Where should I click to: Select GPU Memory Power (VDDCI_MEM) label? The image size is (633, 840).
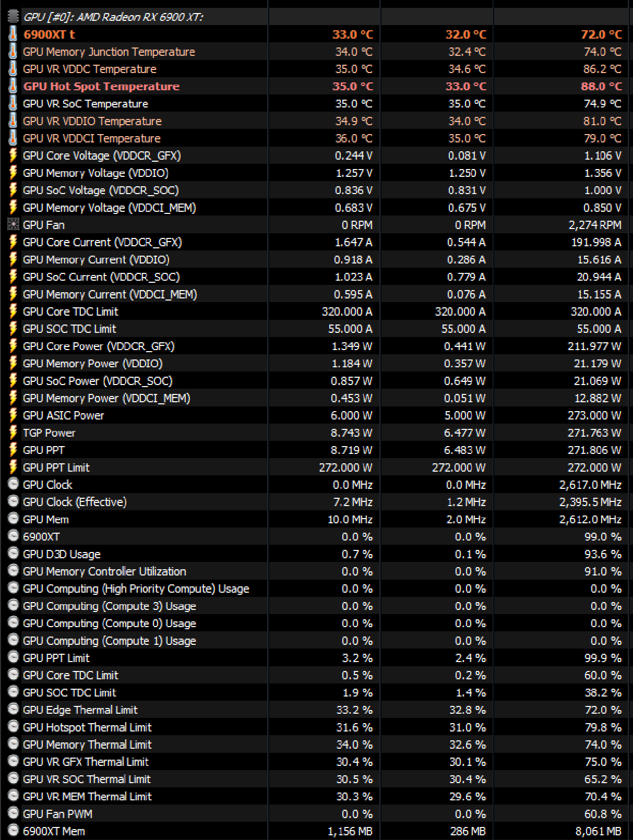click(106, 398)
